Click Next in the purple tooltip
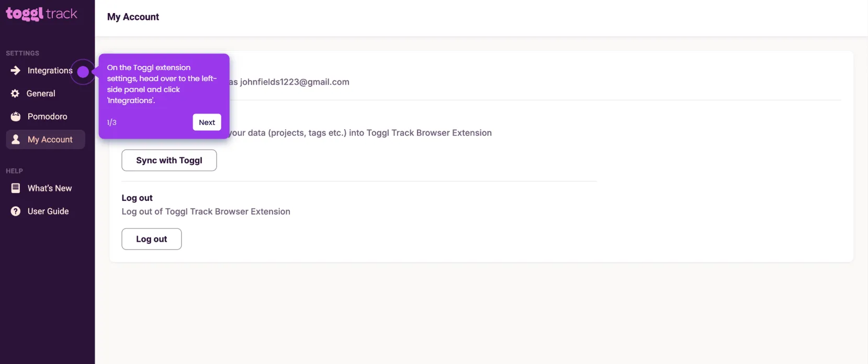The image size is (868, 364). (207, 122)
